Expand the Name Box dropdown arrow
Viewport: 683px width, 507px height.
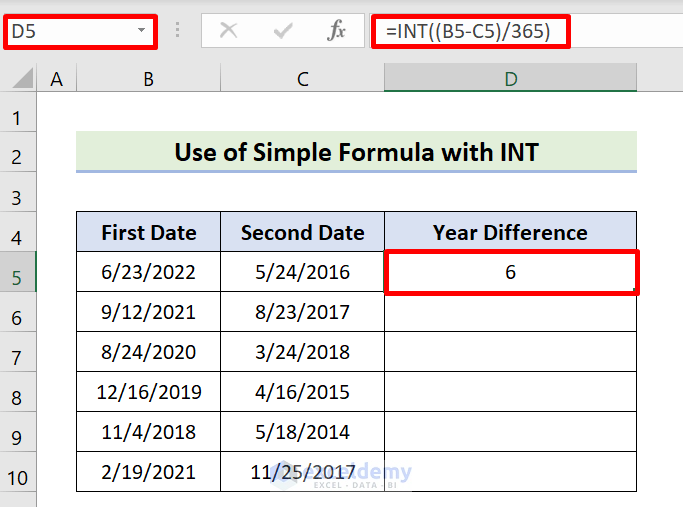141,30
